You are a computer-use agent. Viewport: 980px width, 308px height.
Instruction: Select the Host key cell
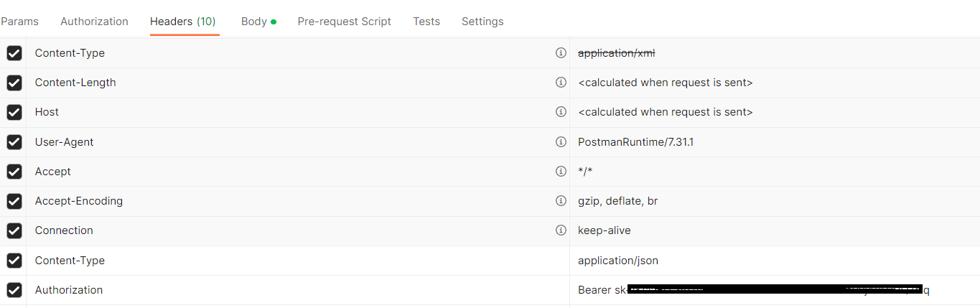coord(298,112)
